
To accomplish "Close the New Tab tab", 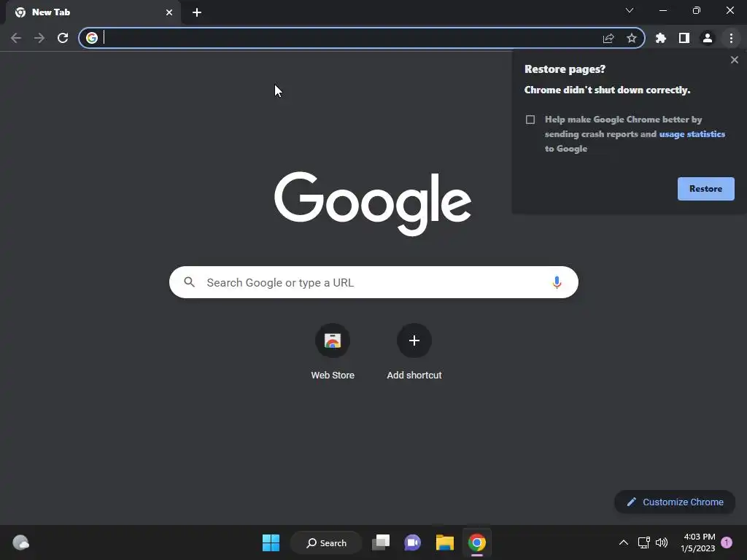I will pyautogui.click(x=169, y=12).
